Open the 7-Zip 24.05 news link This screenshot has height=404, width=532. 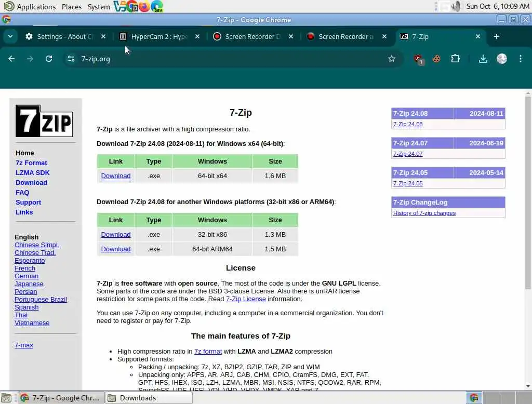408,183
